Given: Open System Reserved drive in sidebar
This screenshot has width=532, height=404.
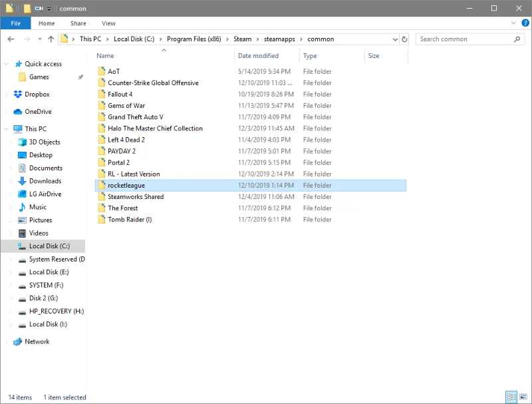Looking at the screenshot, I should pyautogui.click(x=57, y=260).
